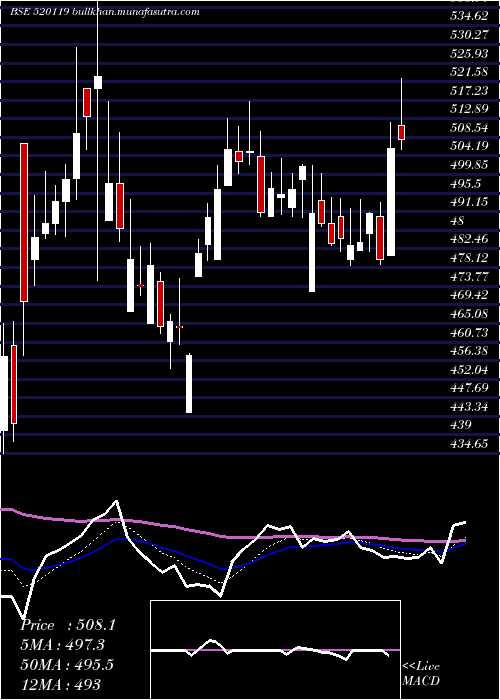
Task: Click the 460.73 axis label
Action: pos(469,332)
